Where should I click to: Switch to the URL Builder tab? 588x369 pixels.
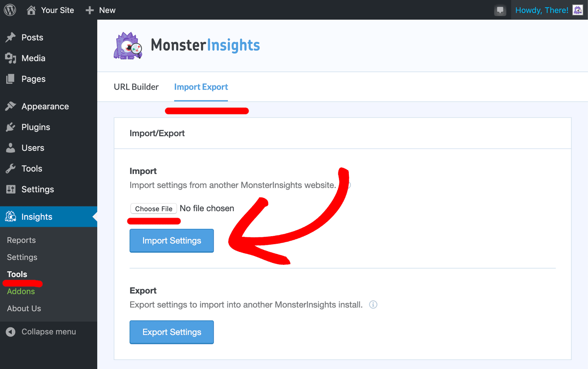pos(136,87)
